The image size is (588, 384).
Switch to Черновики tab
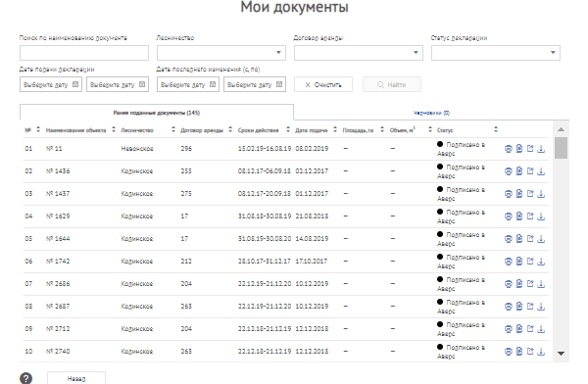point(431,113)
